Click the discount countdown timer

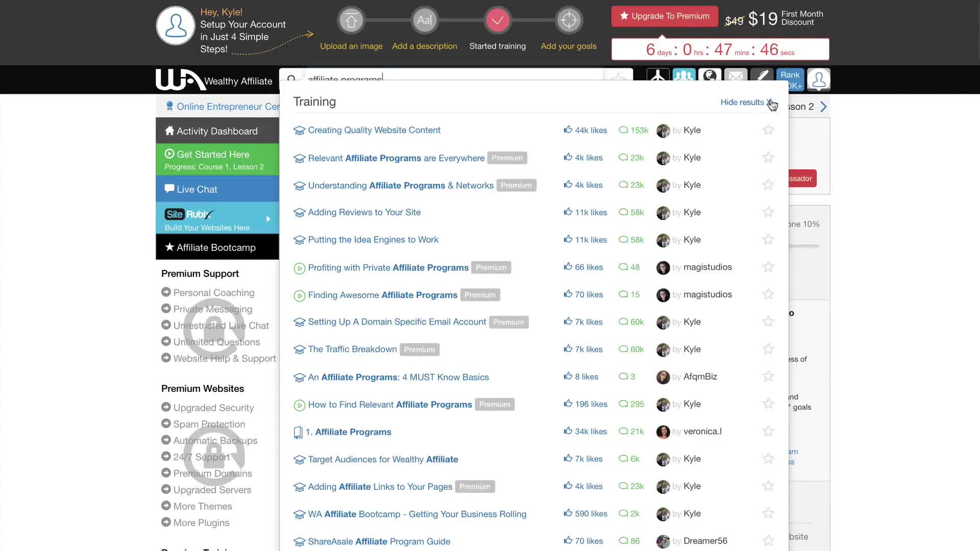(x=720, y=49)
